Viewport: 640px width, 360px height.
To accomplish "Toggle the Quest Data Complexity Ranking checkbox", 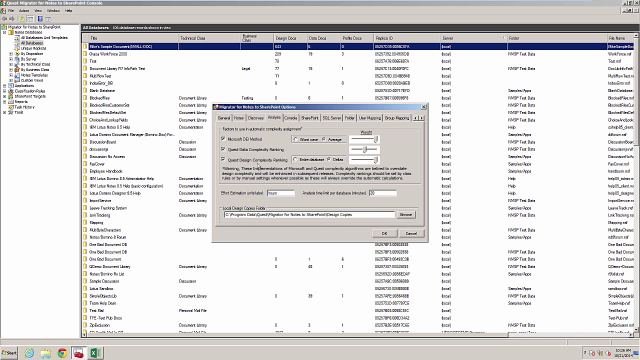I will tap(223, 149).
